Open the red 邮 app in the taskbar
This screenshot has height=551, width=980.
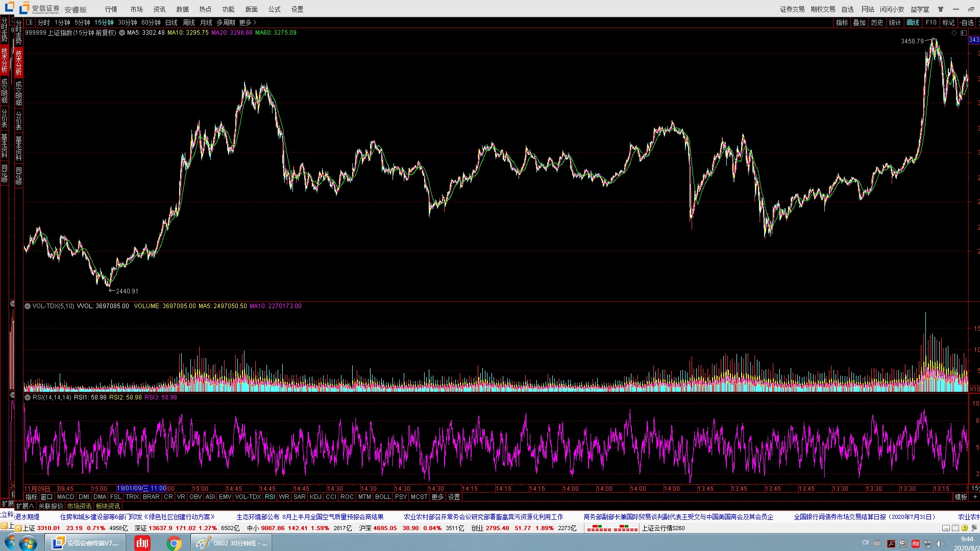[x=142, y=543]
